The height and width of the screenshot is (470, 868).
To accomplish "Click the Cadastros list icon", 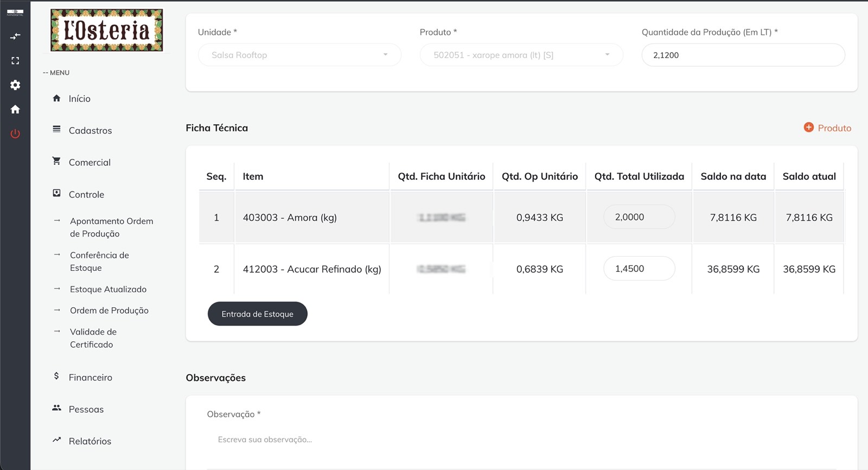I will tap(56, 129).
